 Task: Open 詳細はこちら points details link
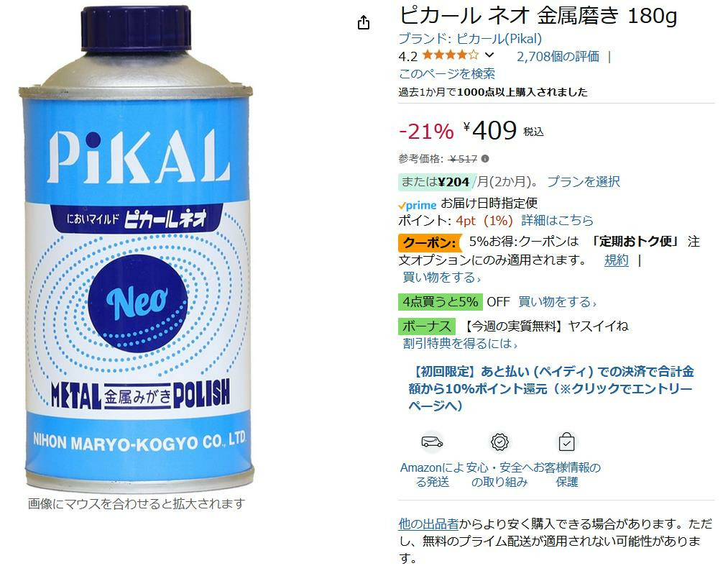[x=557, y=220]
